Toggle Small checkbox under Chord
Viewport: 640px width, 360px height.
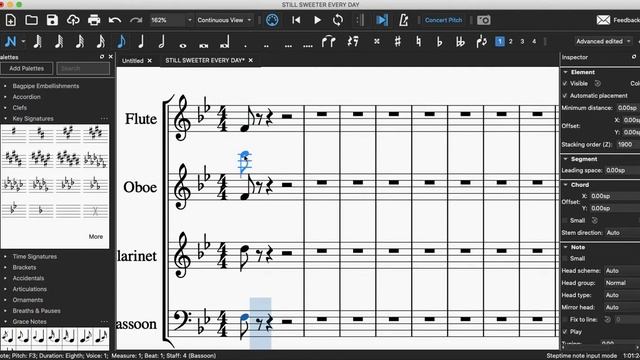tap(565, 220)
